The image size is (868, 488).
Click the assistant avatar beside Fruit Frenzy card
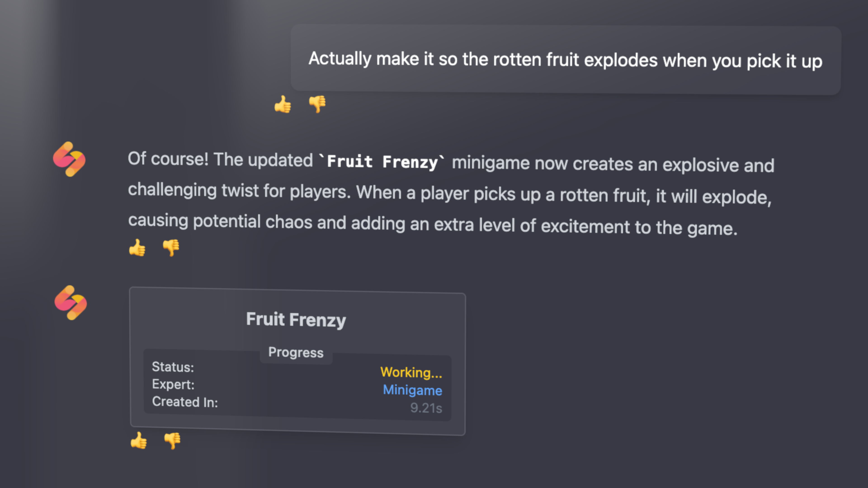click(x=71, y=303)
